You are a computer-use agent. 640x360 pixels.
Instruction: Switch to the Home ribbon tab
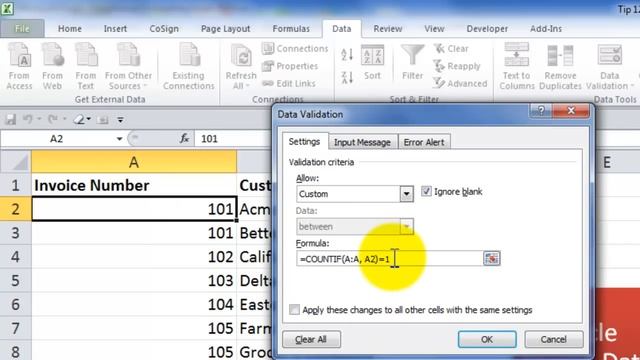[x=70, y=29]
